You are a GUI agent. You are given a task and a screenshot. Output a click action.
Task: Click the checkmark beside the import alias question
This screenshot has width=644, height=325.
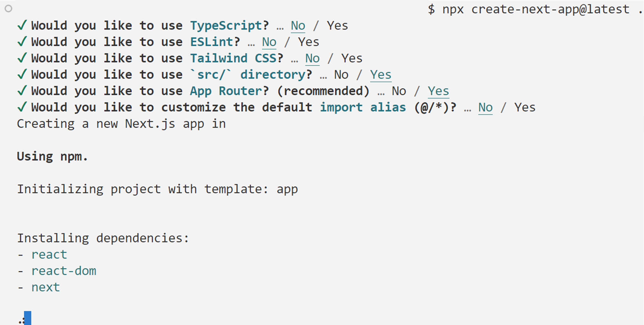point(22,107)
